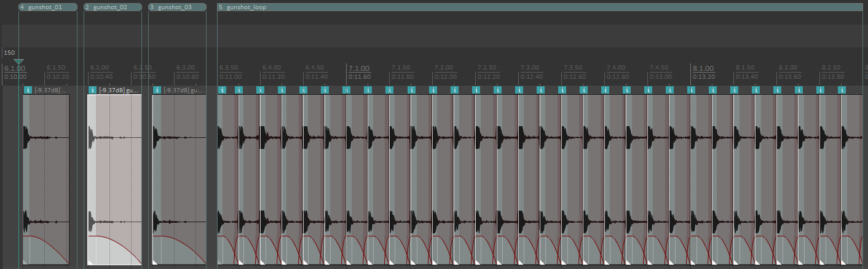
Task: Select region 5 gunshot_loop
Action: click(541, 7)
